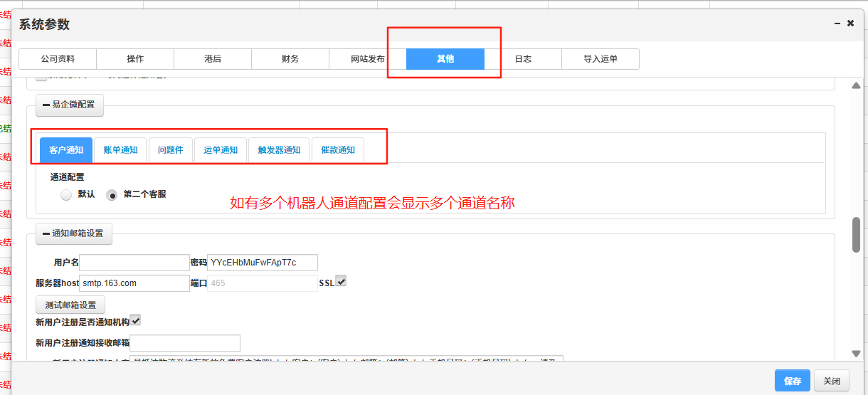This screenshot has height=395, width=868.
Task: Select the 催款通知 tab
Action: (x=338, y=150)
